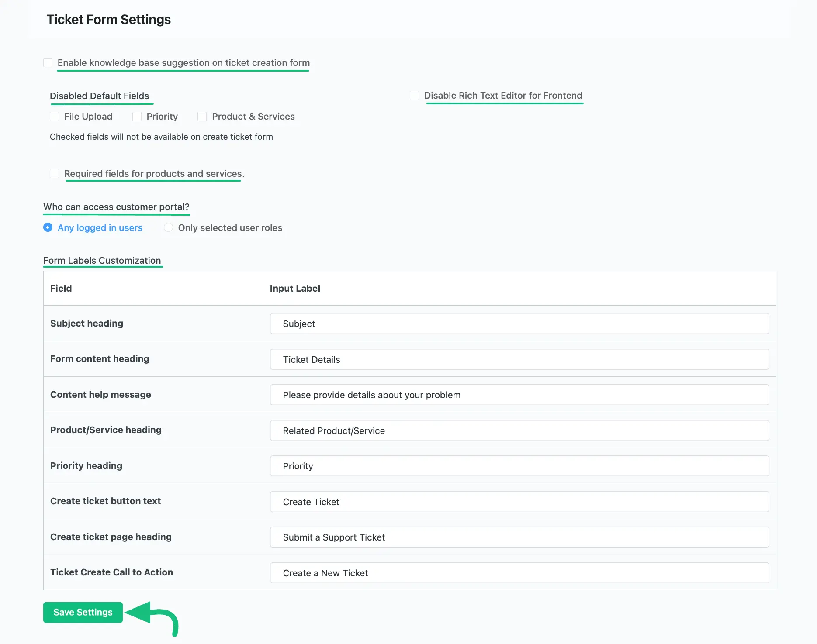This screenshot has height=644, width=817.
Task: Click 'Who can access customer portal?' text
Action: point(116,207)
